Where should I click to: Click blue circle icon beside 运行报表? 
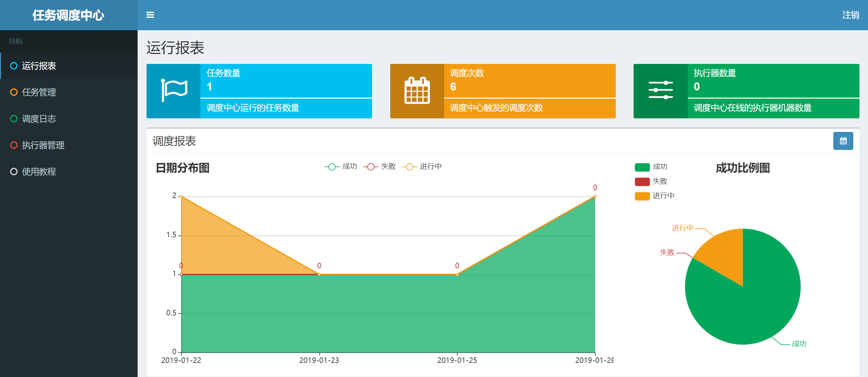click(x=14, y=66)
